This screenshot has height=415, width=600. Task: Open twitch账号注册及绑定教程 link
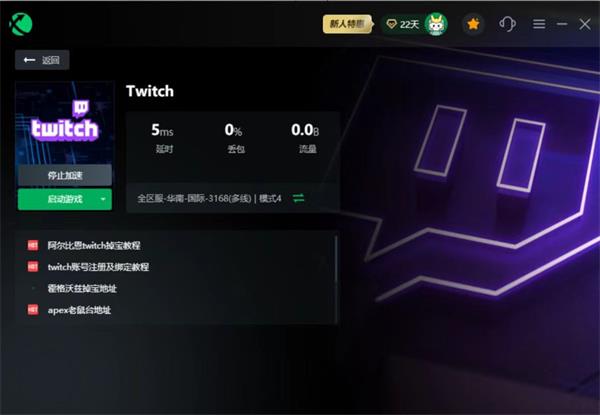pos(98,267)
